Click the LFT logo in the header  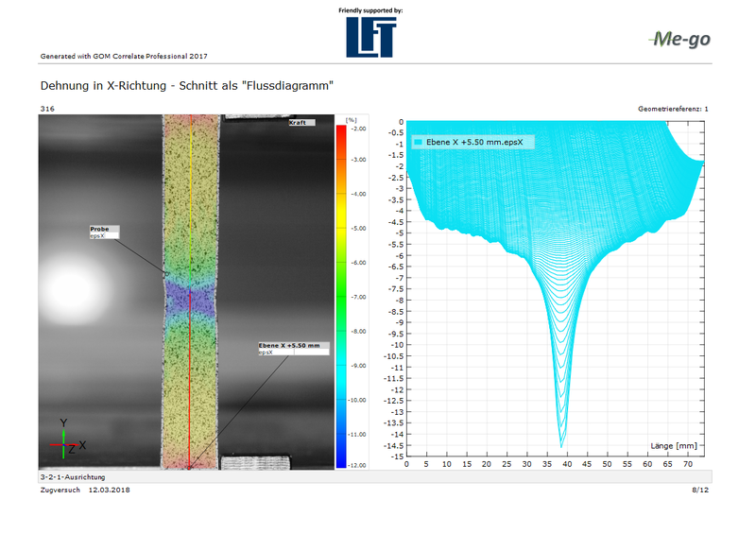370,36
